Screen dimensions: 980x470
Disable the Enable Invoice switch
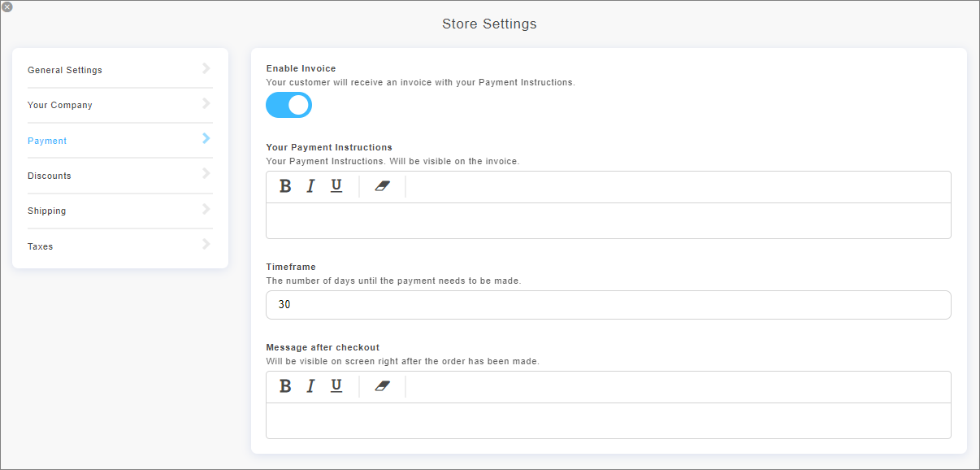[289, 105]
